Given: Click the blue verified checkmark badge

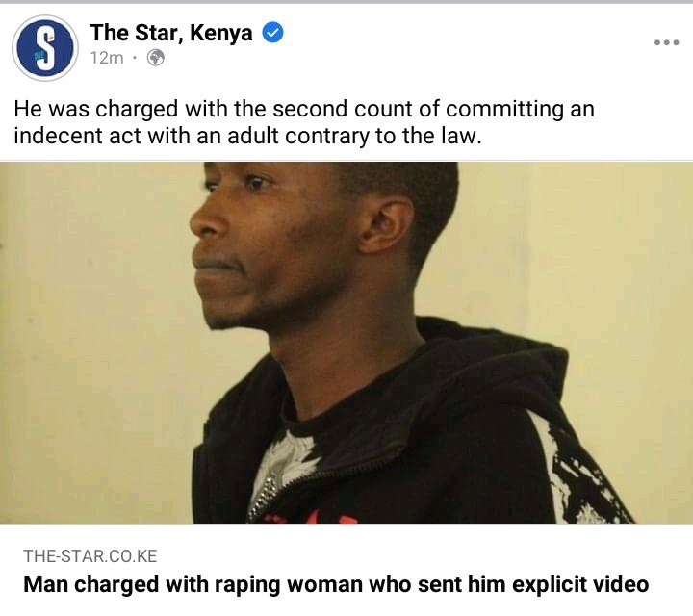Looking at the screenshot, I should (273, 33).
